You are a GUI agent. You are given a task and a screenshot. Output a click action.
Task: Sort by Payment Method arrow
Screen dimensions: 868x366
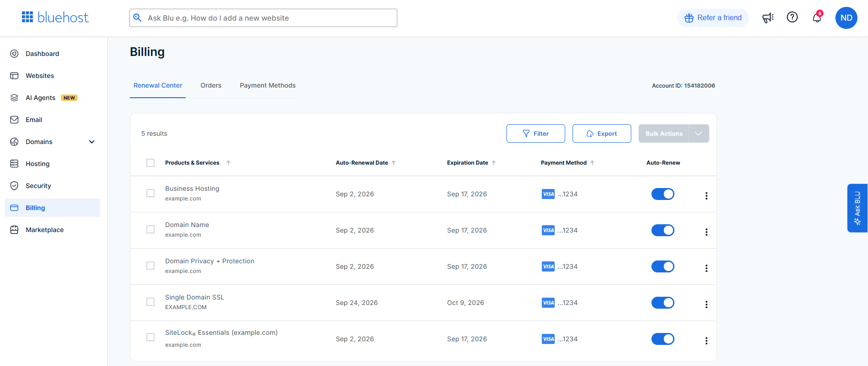(x=592, y=163)
